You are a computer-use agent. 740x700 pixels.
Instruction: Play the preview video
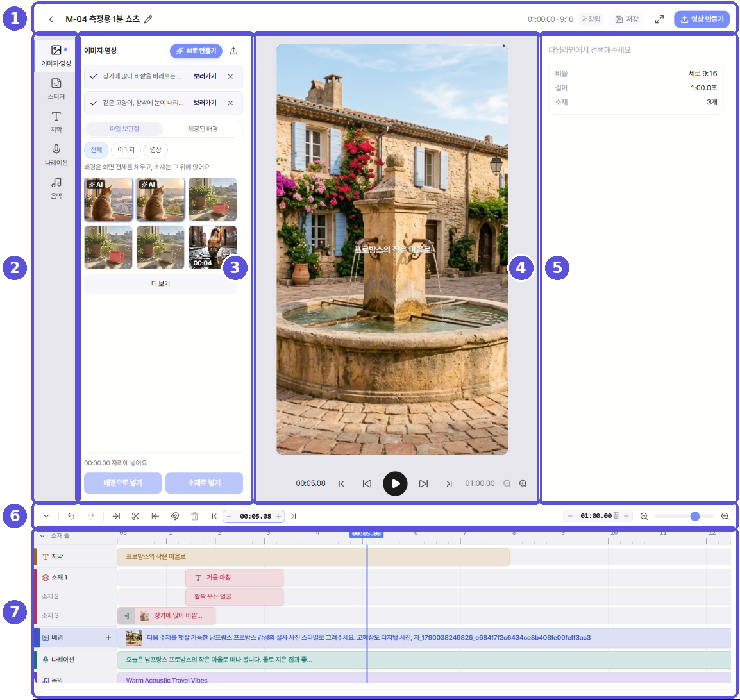(x=395, y=483)
